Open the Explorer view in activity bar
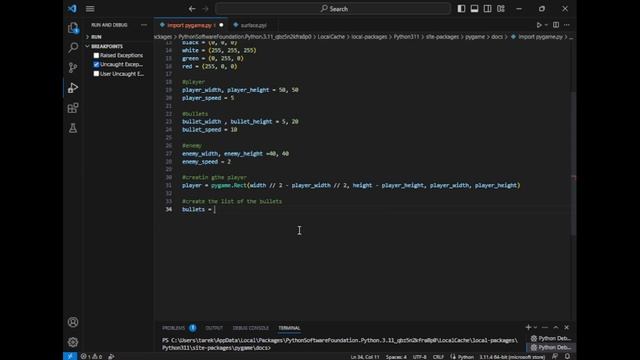The image size is (640, 360). [x=73, y=28]
